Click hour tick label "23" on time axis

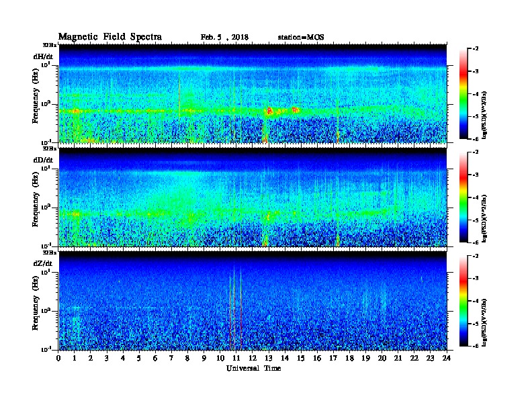(431, 358)
